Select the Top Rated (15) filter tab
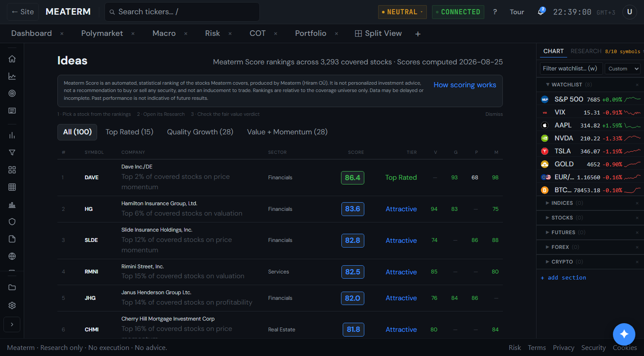The height and width of the screenshot is (356, 644). click(x=129, y=132)
